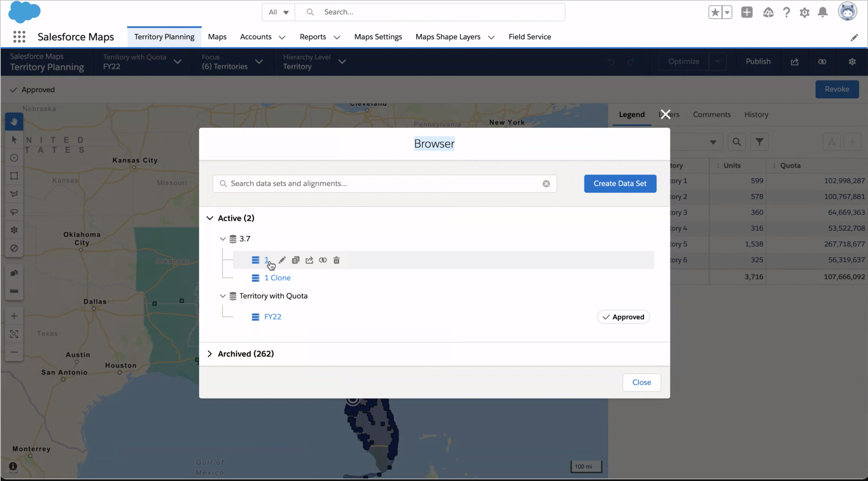Open the legend search magnifier icon
868x481 pixels.
tap(737, 142)
